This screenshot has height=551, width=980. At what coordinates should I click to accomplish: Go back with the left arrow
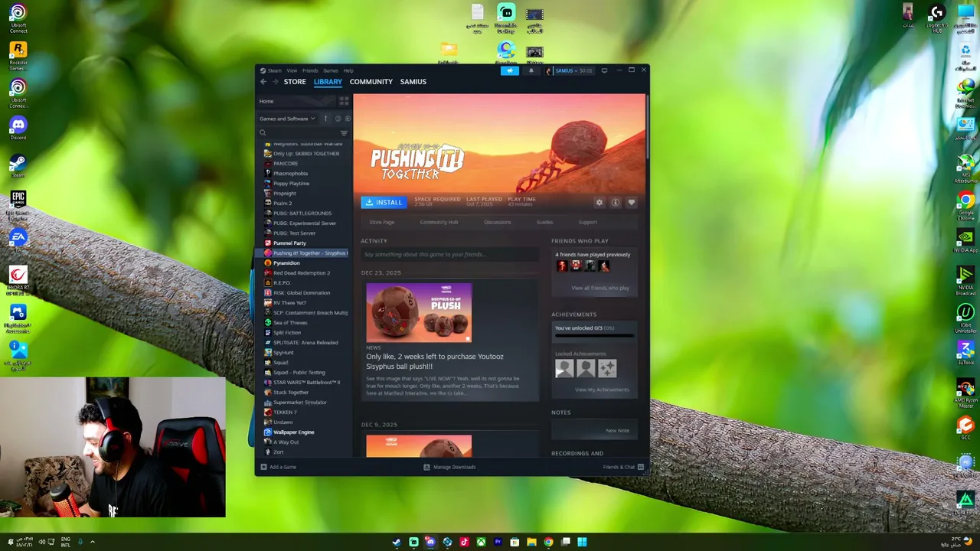pyautogui.click(x=263, y=82)
